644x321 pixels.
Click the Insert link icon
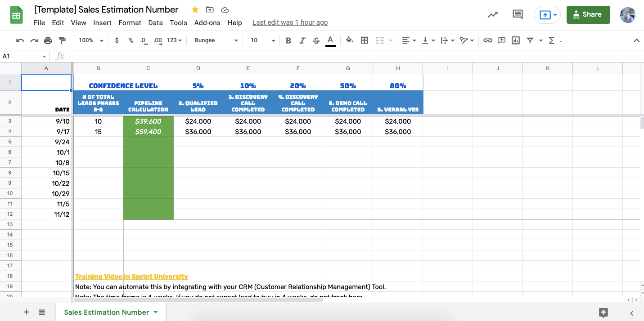click(x=487, y=40)
